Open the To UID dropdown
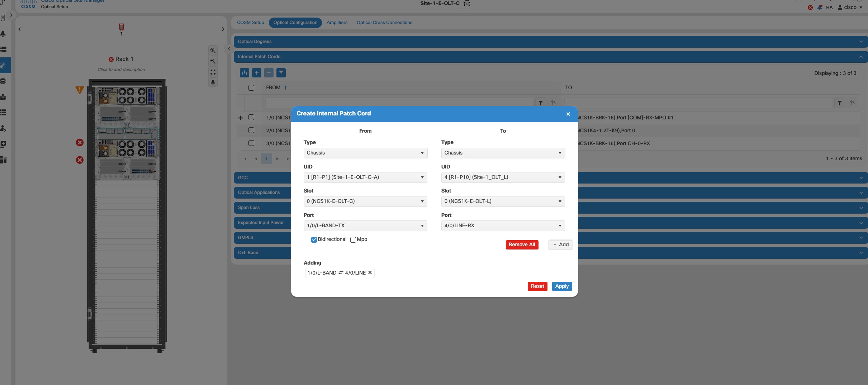Image resolution: width=868 pixels, height=385 pixels. coord(503,177)
